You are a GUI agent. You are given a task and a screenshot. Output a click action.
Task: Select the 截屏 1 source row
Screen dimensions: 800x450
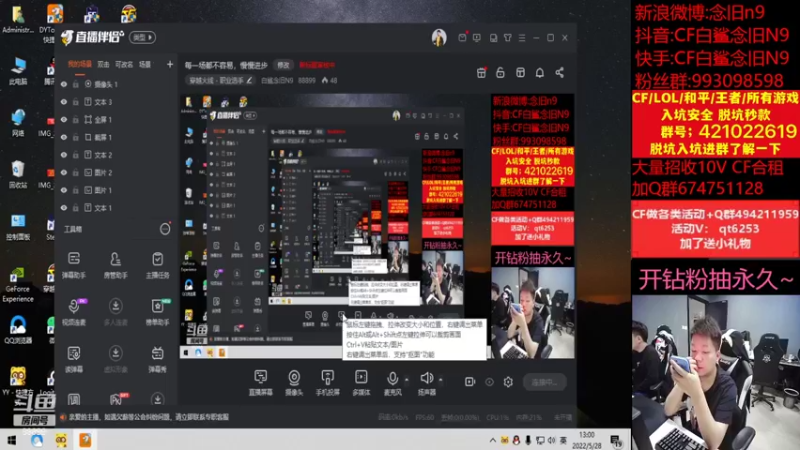pyautogui.click(x=117, y=137)
